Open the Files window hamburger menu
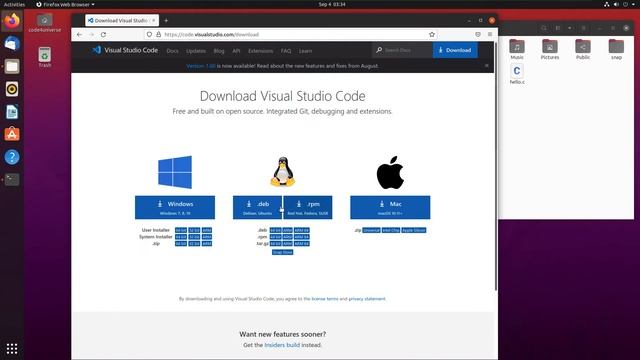 coord(583,28)
